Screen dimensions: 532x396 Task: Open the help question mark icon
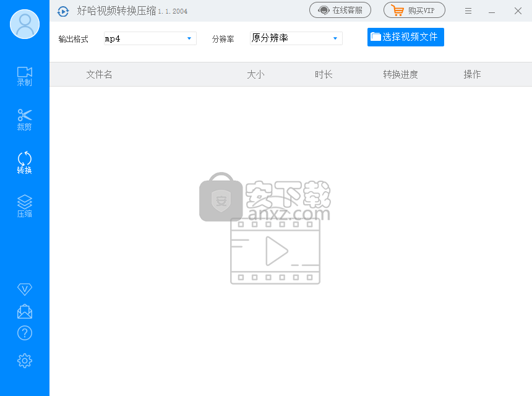tap(25, 333)
